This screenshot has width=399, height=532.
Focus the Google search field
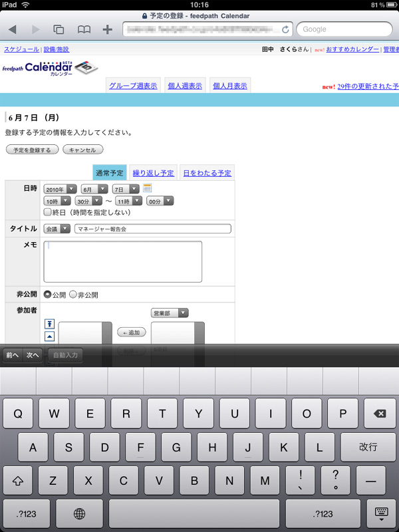click(x=344, y=29)
